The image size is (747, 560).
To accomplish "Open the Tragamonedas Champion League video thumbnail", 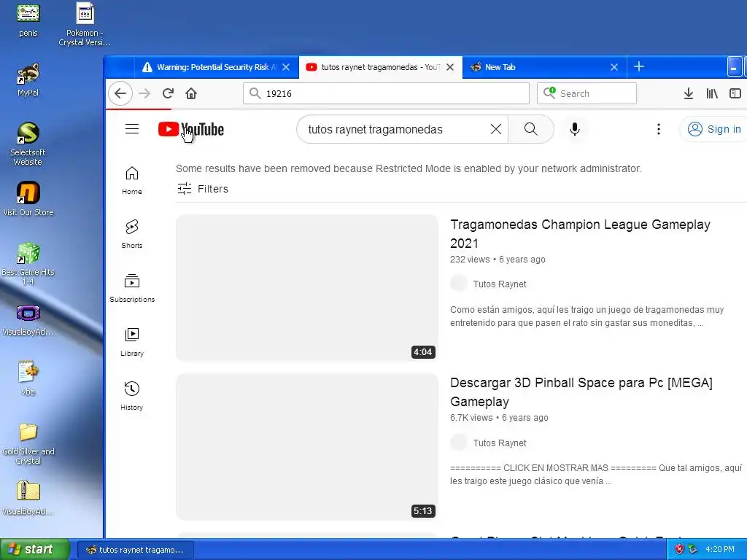I will 307,287.
